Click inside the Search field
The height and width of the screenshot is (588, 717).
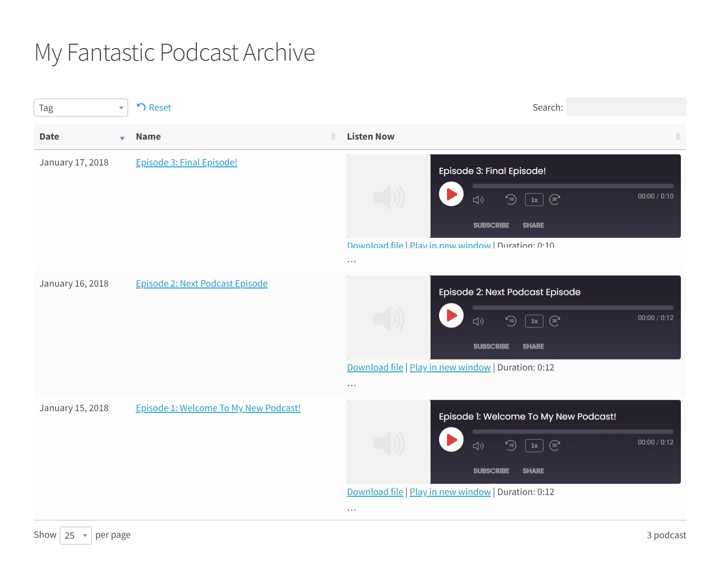click(x=626, y=107)
